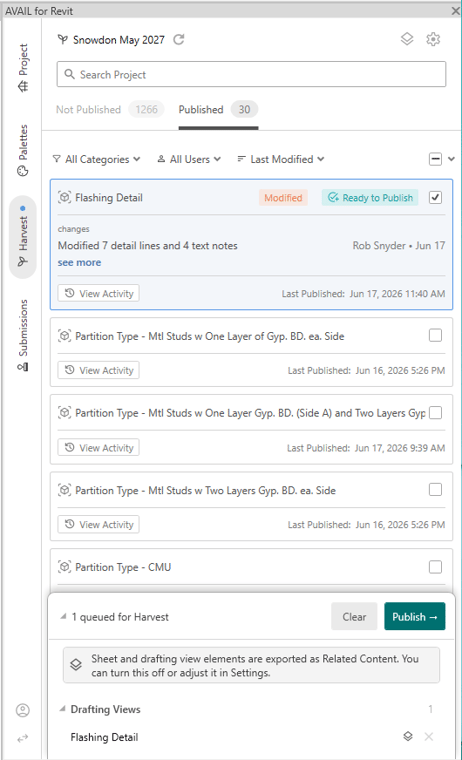Viewport: 462px width, 760px height.
Task: Open the Submissions sidebar panel
Action: coord(23,335)
